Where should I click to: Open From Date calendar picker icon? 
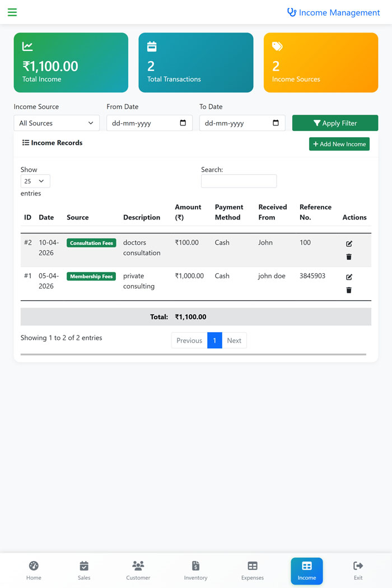[183, 123]
